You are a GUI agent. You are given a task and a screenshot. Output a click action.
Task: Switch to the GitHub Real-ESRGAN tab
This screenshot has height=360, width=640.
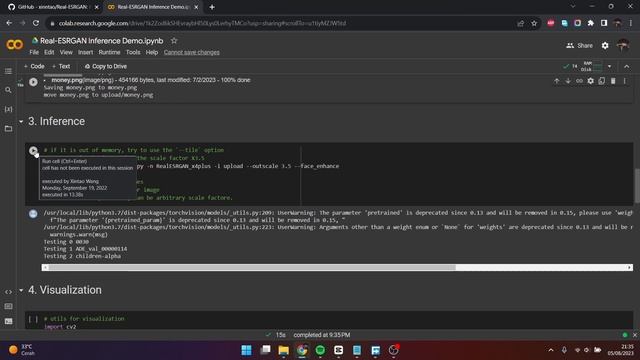52,7
